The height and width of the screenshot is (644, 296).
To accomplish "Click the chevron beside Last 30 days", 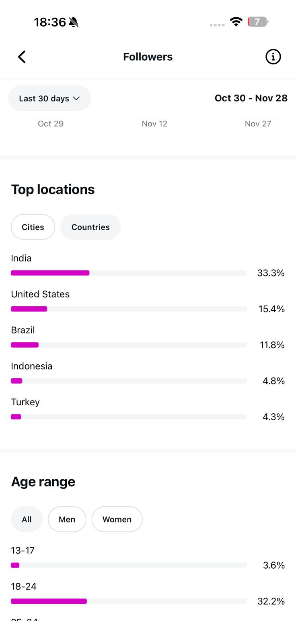I will pos(76,98).
